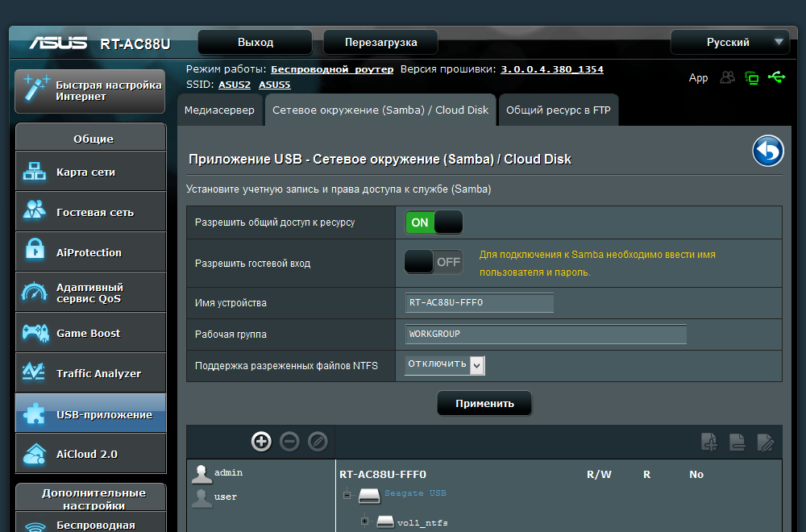Switch to the Samba / Cloud Disk tab
The image size is (806, 532).
(x=380, y=110)
